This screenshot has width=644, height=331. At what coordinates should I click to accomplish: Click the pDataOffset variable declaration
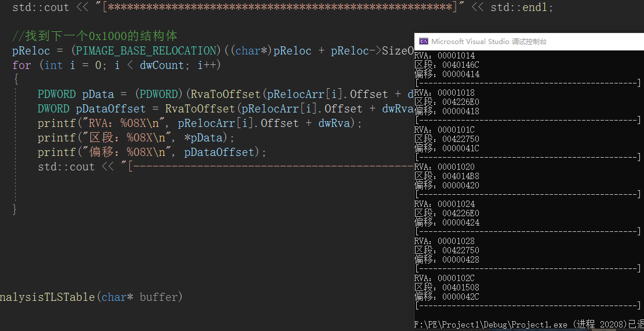click(111, 109)
